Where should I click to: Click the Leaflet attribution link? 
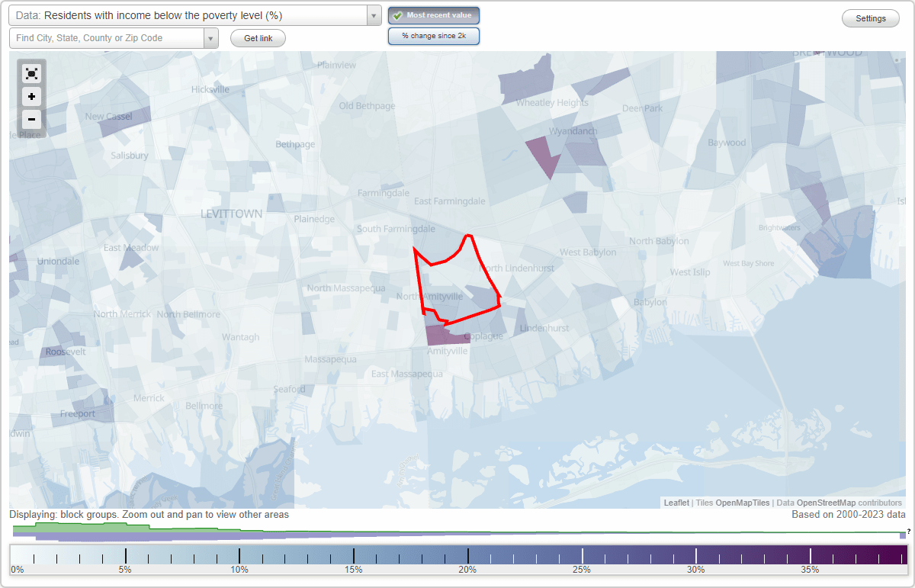pos(676,503)
